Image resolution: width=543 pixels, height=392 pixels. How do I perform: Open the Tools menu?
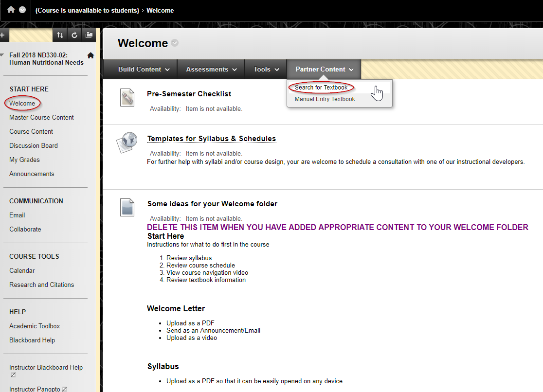pyautogui.click(x=266, y=70)
